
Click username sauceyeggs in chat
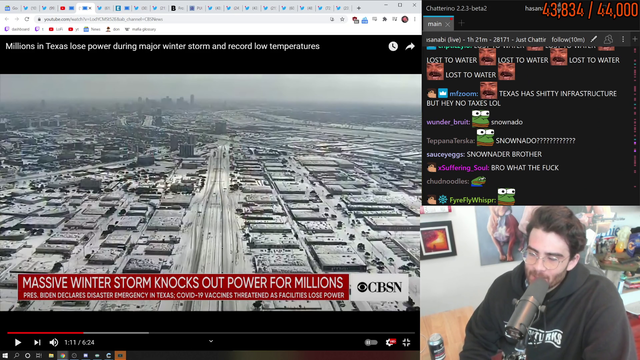tap(445, 154)
